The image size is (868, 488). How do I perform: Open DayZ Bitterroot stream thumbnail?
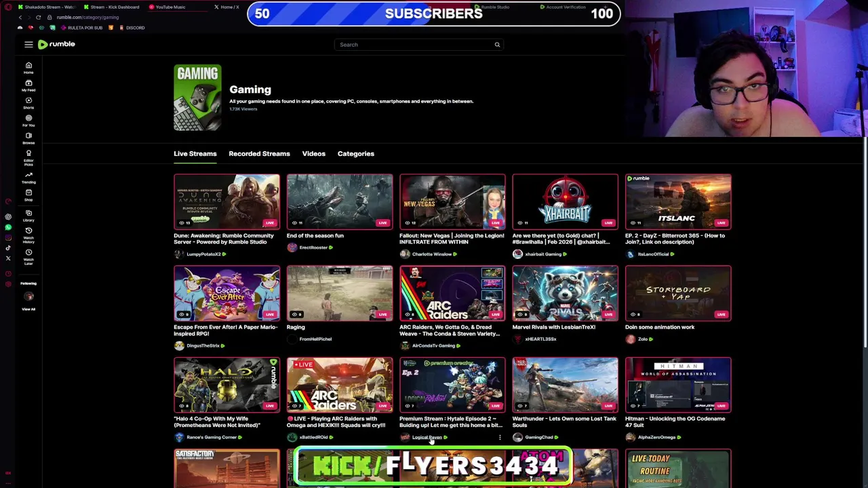click(x=678, y=201)
